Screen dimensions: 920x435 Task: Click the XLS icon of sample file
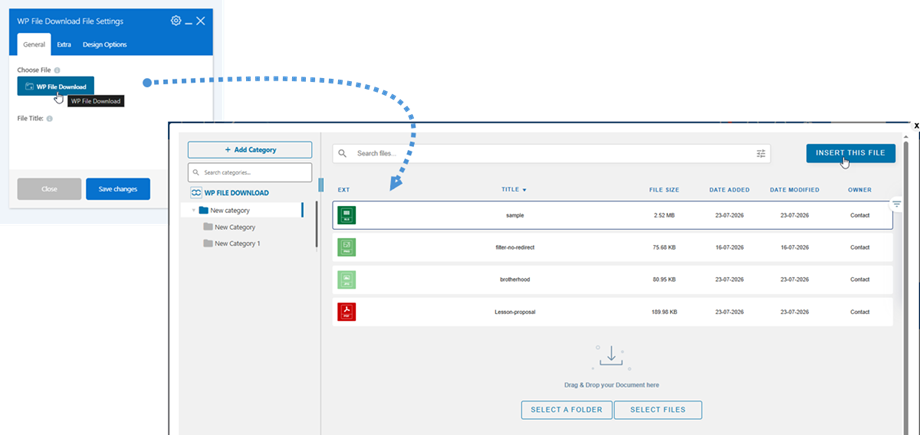(x=347, y=215)
